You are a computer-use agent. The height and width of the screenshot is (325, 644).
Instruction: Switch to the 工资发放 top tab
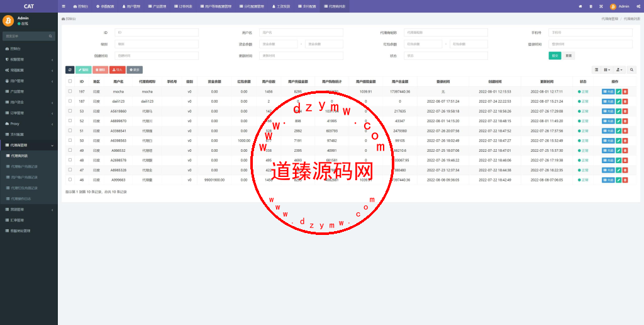tap(281, 6)
